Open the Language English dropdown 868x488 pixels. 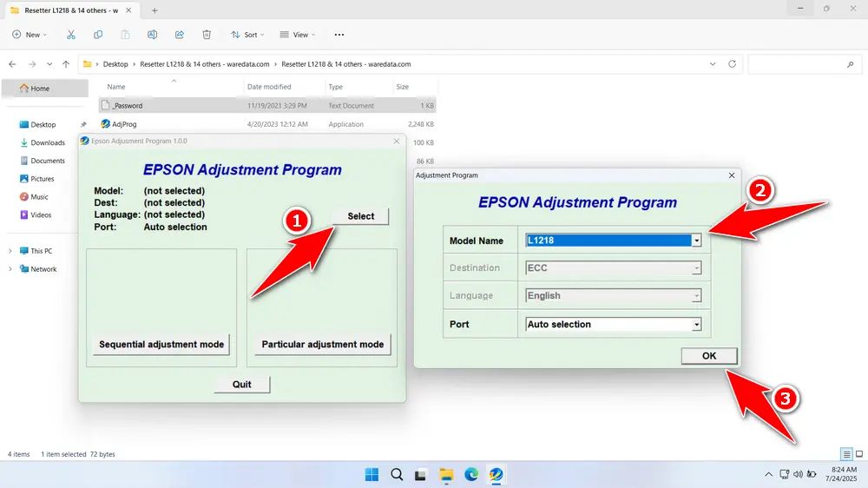(x=696, y=296)
